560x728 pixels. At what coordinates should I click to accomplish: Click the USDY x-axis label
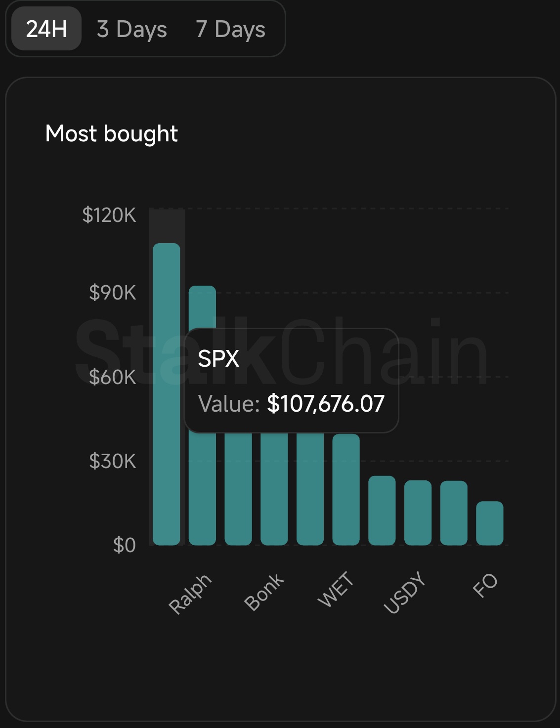pos(405,592)
